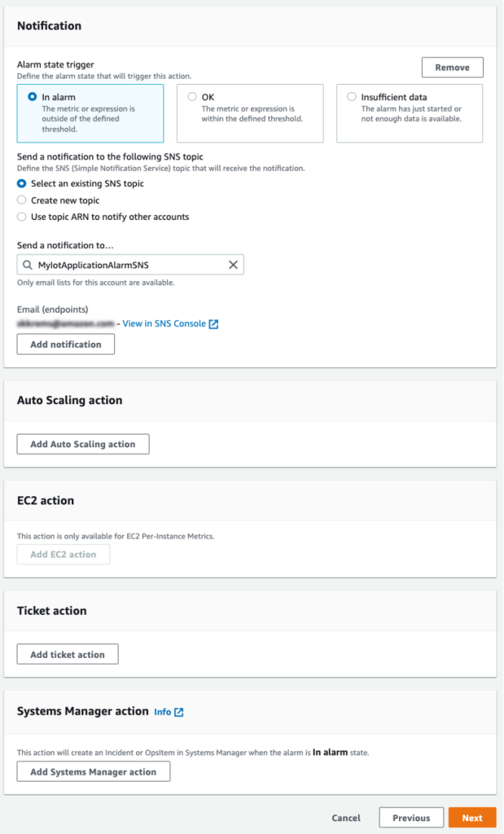Click the search magnifier icon in the SNS topic field

pyautogui.click(x=28, y=264)
